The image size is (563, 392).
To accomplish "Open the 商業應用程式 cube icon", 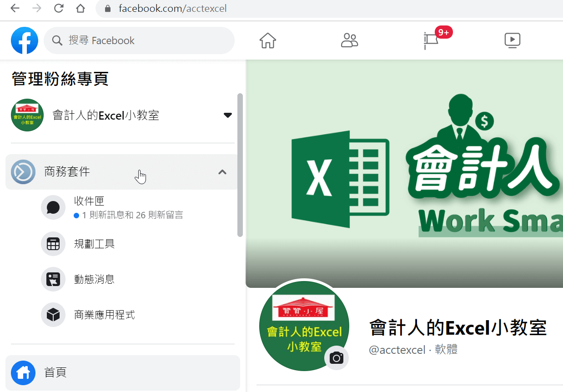I will 53,315.
